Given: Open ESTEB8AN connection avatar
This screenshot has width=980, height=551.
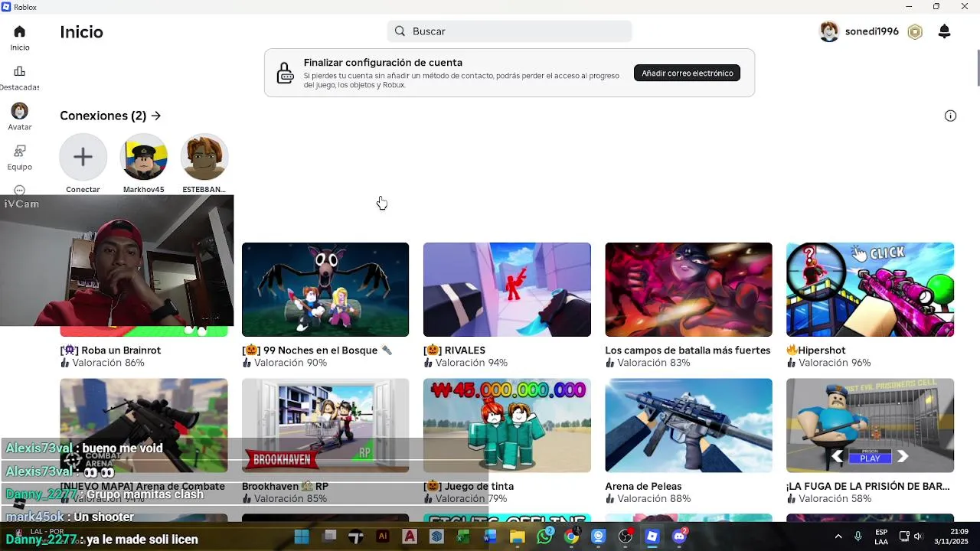Looking at the screenshot, I should point(204,157).
